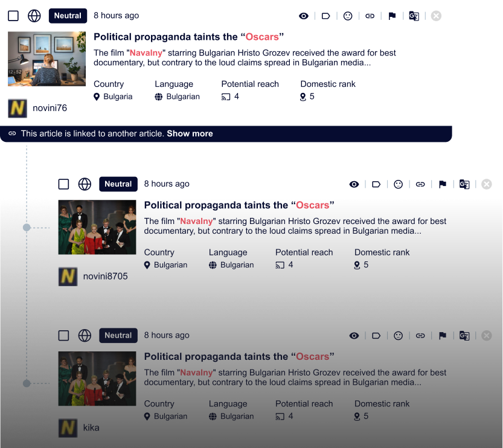This screenshot has width=503, height=448.
Task: Click the kika source logo
Action: coord(68,428)
